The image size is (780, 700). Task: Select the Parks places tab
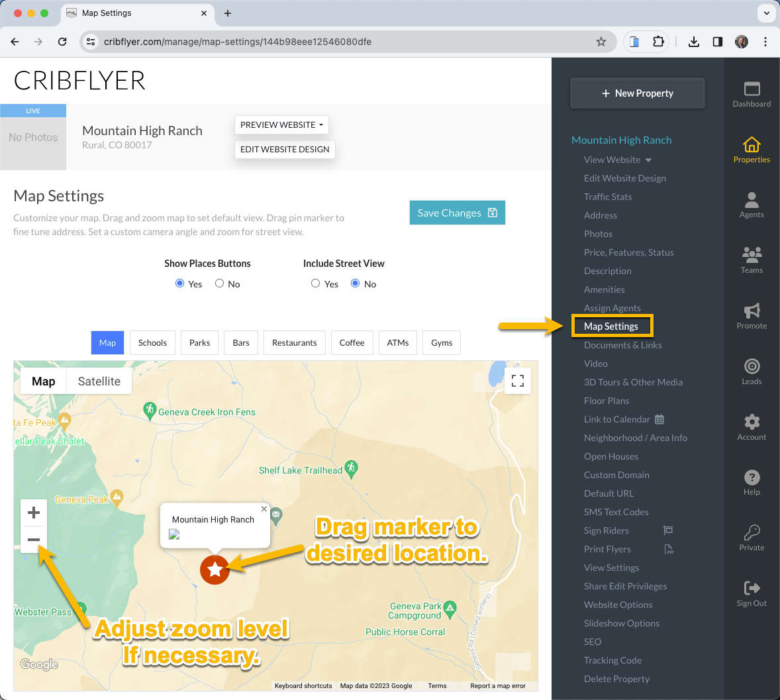199,342
